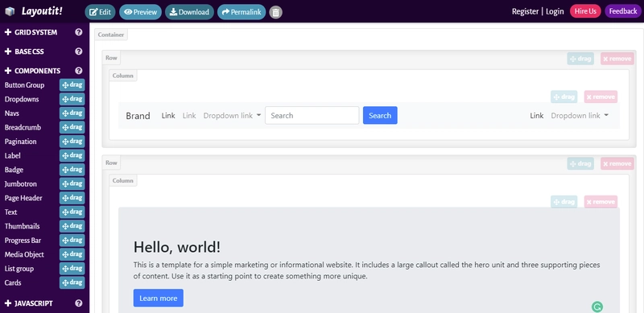Expand the JavaScript section
This screenshot has height=313, width=644.
coord(28,303)
